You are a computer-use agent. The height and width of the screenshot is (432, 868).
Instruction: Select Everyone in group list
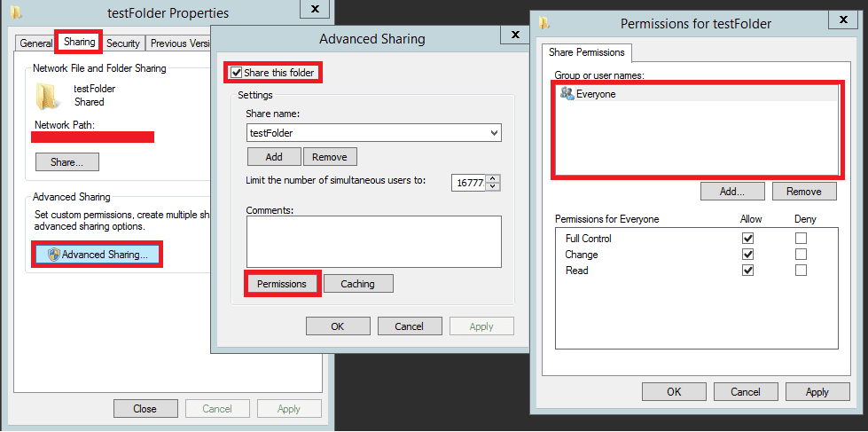coord(594,94)
